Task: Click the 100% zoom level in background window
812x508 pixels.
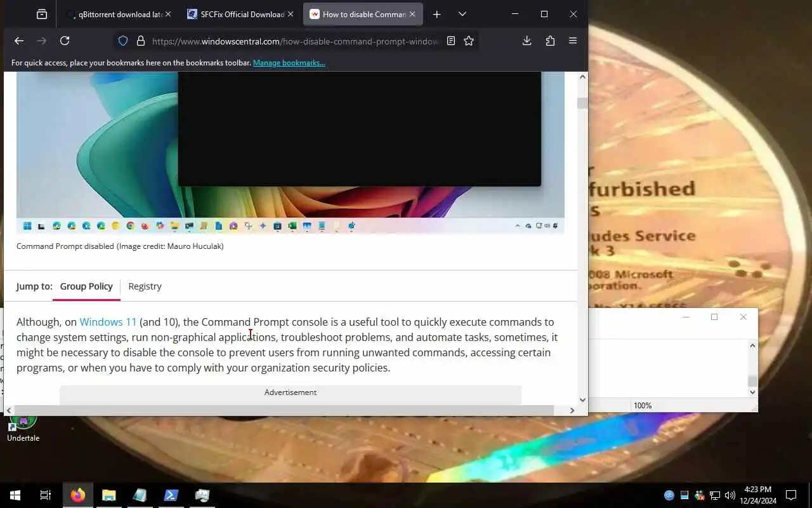Action: point(643,405)
